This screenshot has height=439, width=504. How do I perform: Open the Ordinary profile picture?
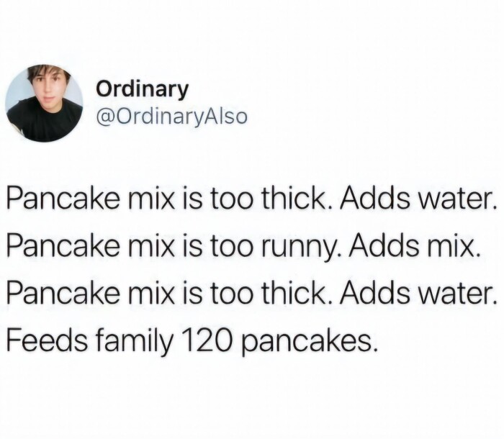(x=44, y=103)
